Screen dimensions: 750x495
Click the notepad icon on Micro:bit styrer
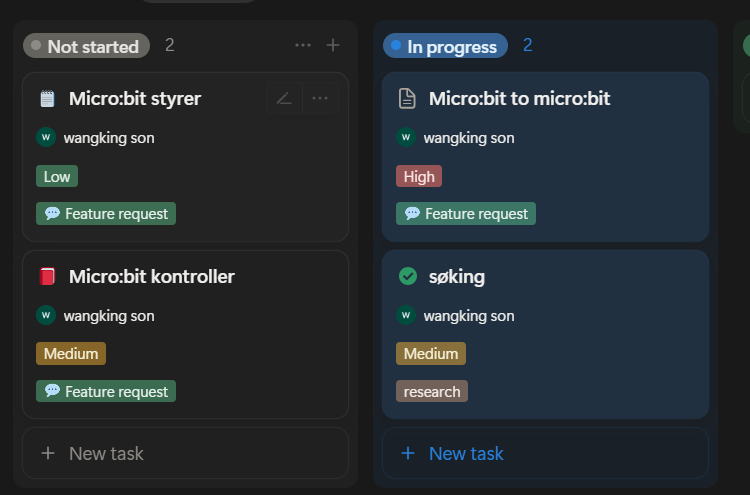(x=47, y=98)
